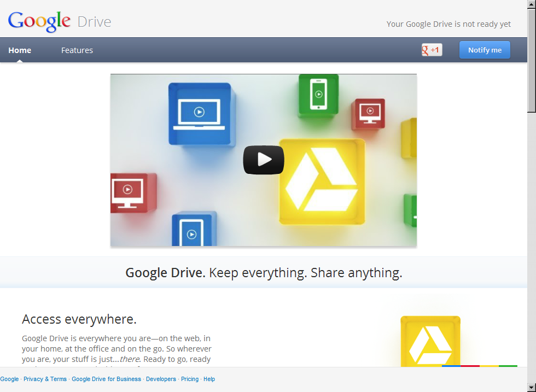Viewport: 536px width, 392px height.
Task: Play the Google Drive intro video
Action: [x=264, y=160]
